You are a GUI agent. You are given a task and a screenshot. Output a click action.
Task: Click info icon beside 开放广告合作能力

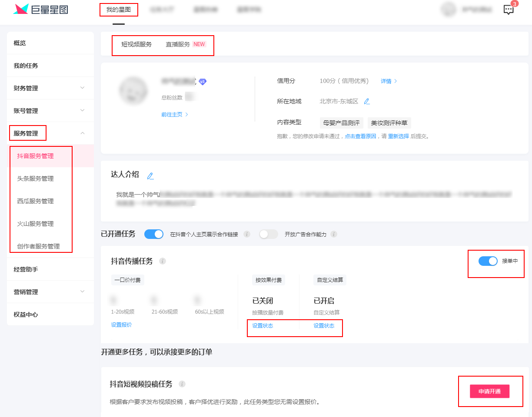click(x=334, y=234)
